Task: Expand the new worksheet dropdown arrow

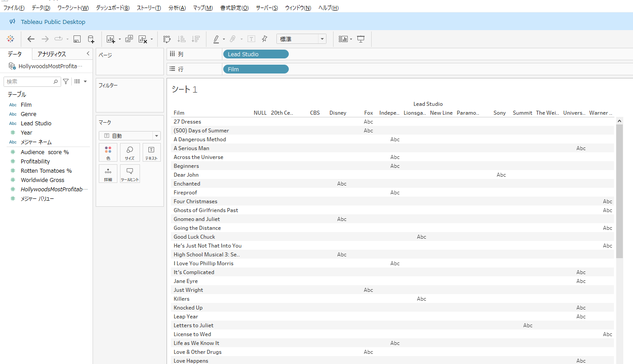Action: click(x=120, y=39)
